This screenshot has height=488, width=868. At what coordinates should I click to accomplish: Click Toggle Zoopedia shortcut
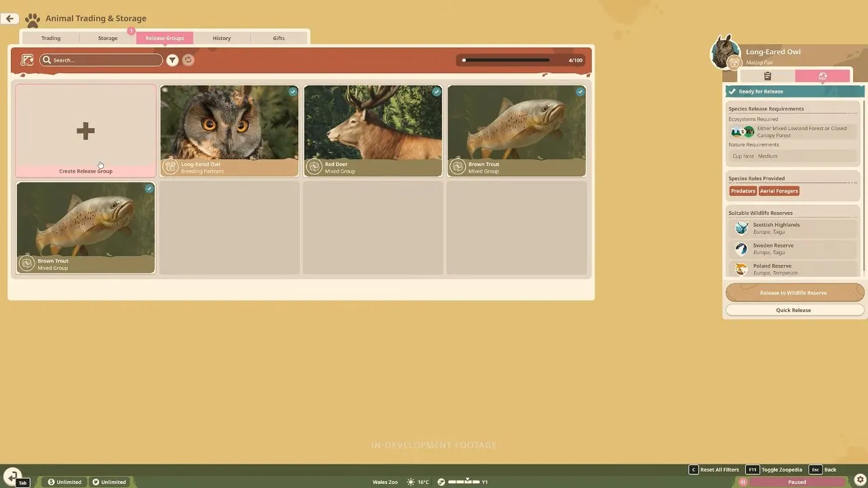coord(774,470)
